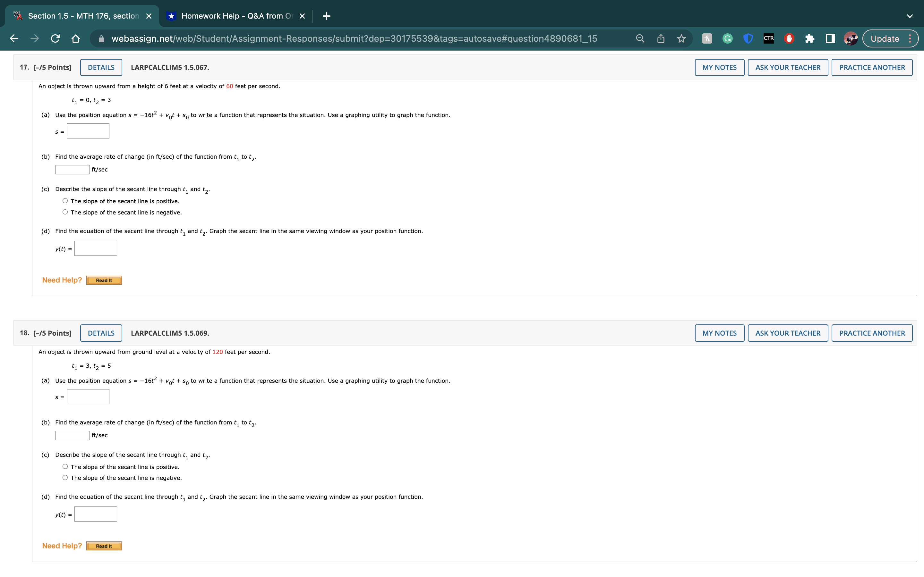
Task: Bookmark page with star icon
Action: (681, 38)
